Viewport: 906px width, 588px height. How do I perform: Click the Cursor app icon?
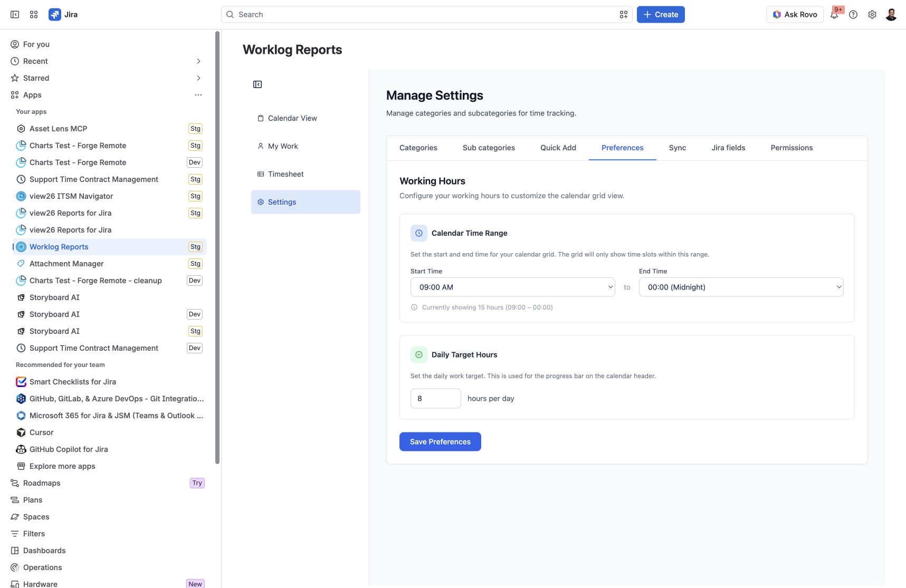21,432
